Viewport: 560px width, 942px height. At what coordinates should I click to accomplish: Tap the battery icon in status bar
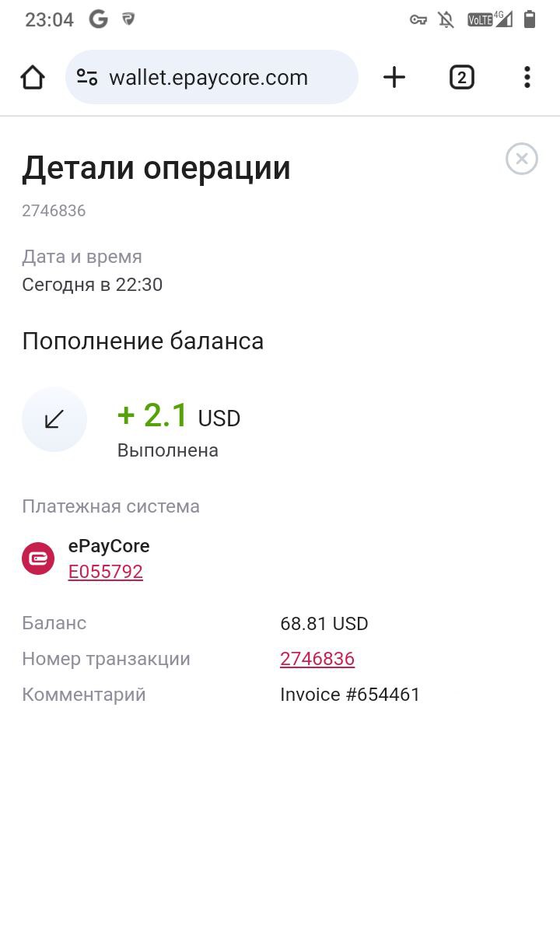point(530,19)
